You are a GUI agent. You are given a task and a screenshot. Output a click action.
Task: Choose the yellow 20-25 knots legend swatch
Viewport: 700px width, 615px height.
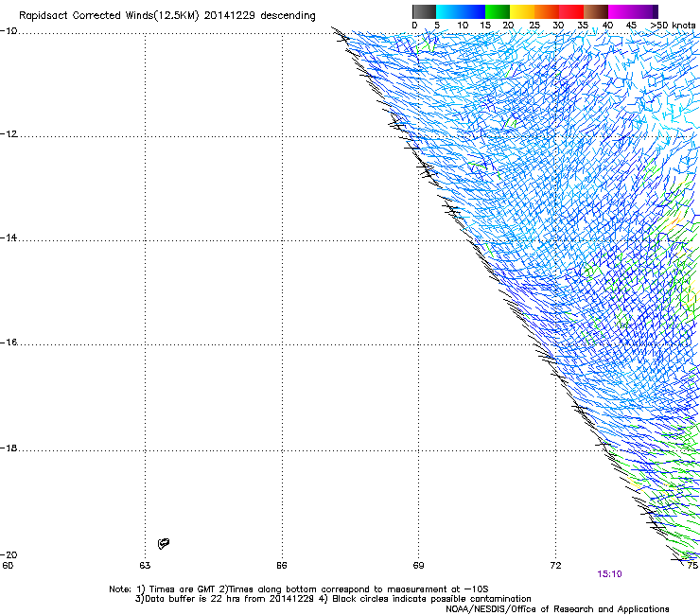click(522, 11)
